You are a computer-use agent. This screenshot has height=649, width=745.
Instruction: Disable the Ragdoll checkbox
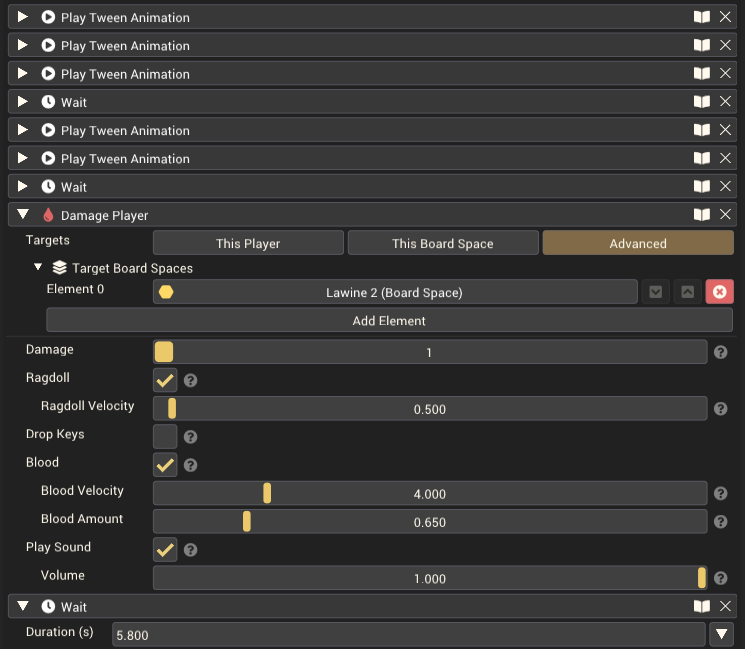165,380
